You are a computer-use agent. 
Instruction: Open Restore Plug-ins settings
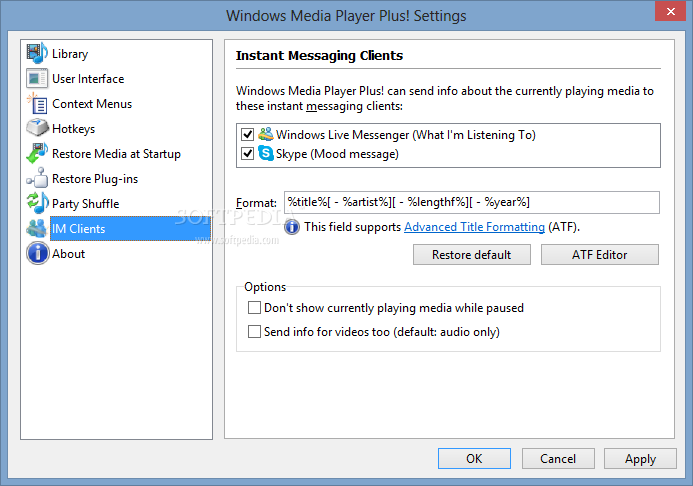[x=95, y=178]
